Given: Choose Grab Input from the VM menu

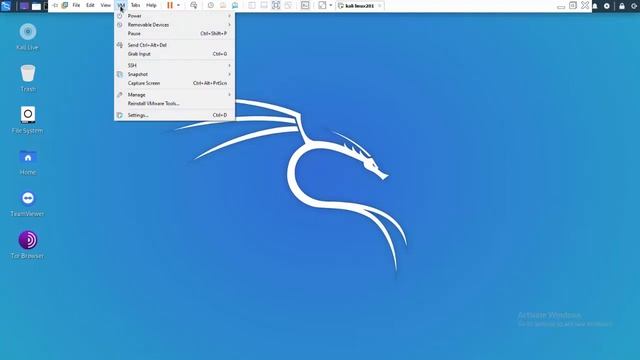Looking at the screenshot, I should [x=174, y=54].
